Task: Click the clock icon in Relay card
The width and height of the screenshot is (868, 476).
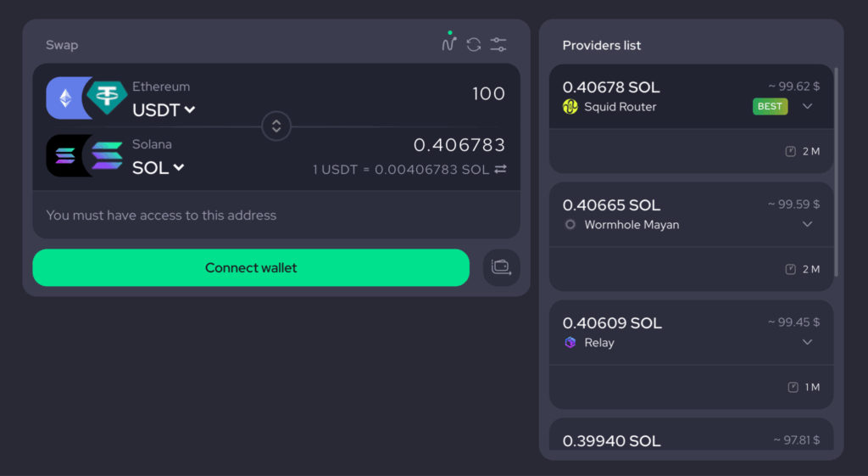Action: [793, 388]
